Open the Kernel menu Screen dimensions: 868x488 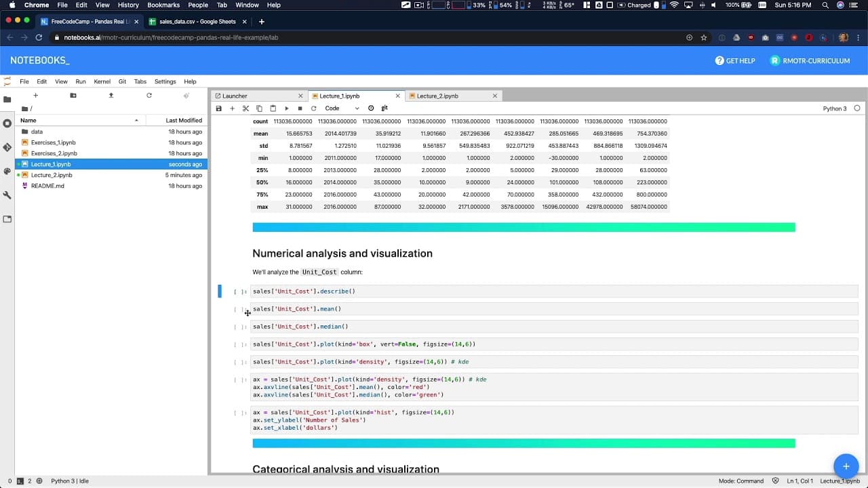[x=102, y=81]
